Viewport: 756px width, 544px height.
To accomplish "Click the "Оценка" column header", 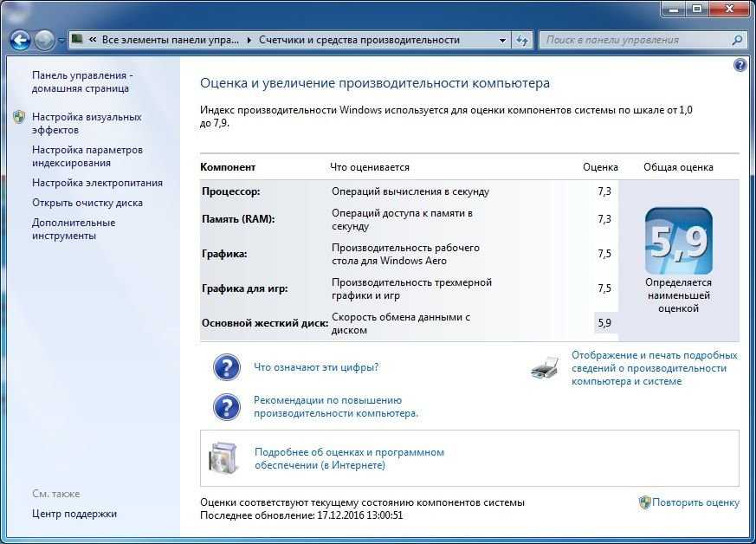I will click(600, 167).
